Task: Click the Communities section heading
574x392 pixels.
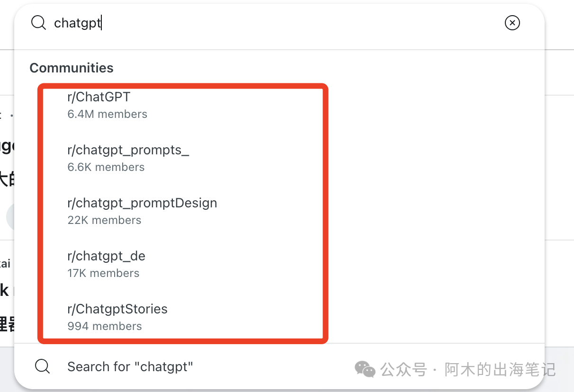Action: [72, 68]
